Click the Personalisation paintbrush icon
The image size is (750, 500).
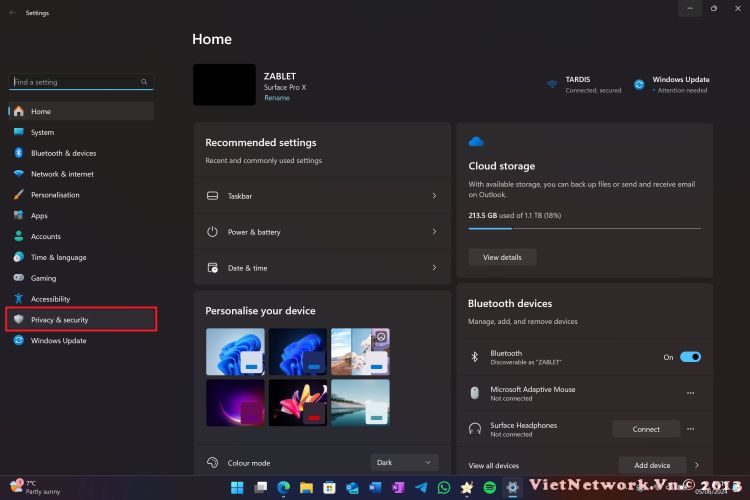coord(18,195)
